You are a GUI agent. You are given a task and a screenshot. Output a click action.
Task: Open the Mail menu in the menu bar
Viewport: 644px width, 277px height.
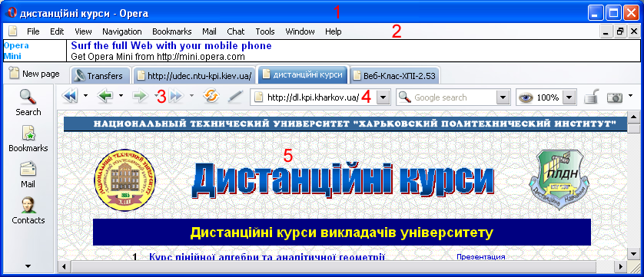tap(209, 31)
